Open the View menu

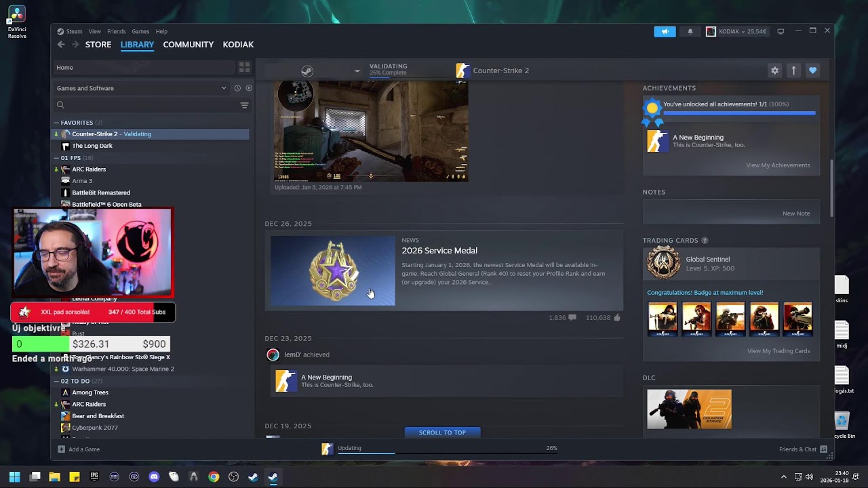pos(94,31)
